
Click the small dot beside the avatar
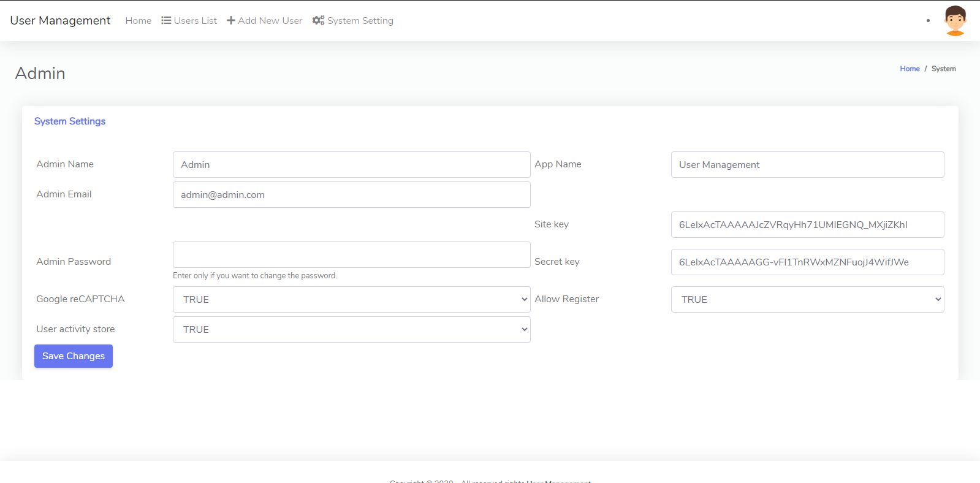pos(928,21)
